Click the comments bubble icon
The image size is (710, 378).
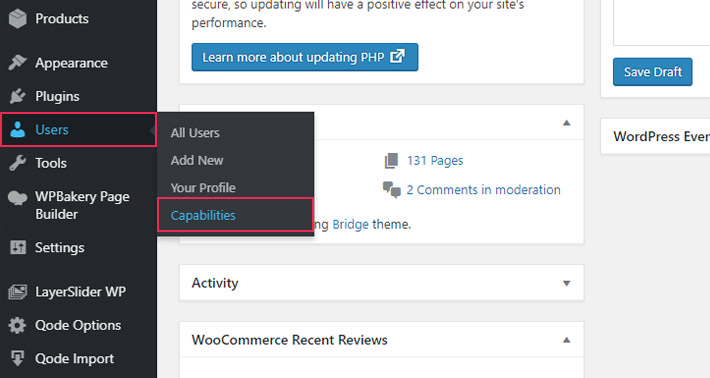coord(392,190)
